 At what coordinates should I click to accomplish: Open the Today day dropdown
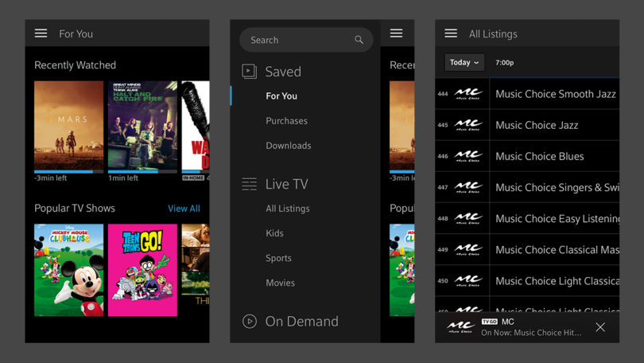(x=464, y=62)
